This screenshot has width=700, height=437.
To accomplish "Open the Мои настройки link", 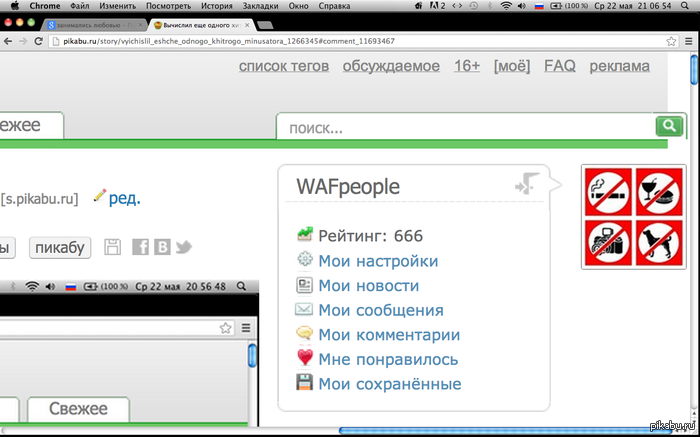I will click(x=378, y=261).
